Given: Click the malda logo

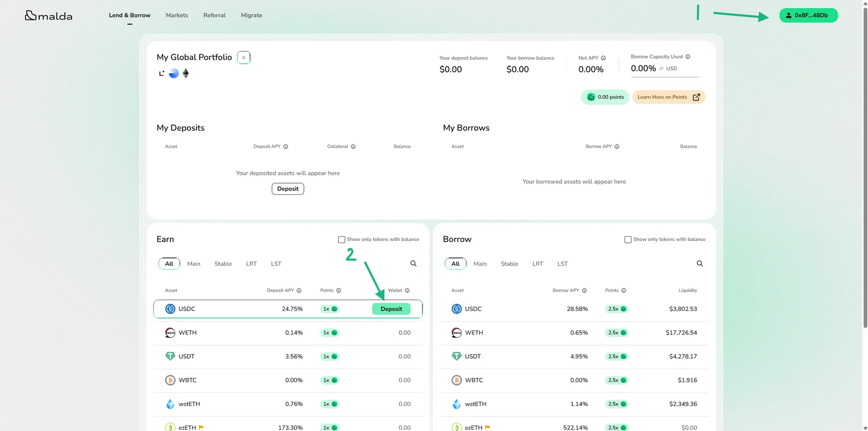Looking at the screenshot, I should 49,16.
